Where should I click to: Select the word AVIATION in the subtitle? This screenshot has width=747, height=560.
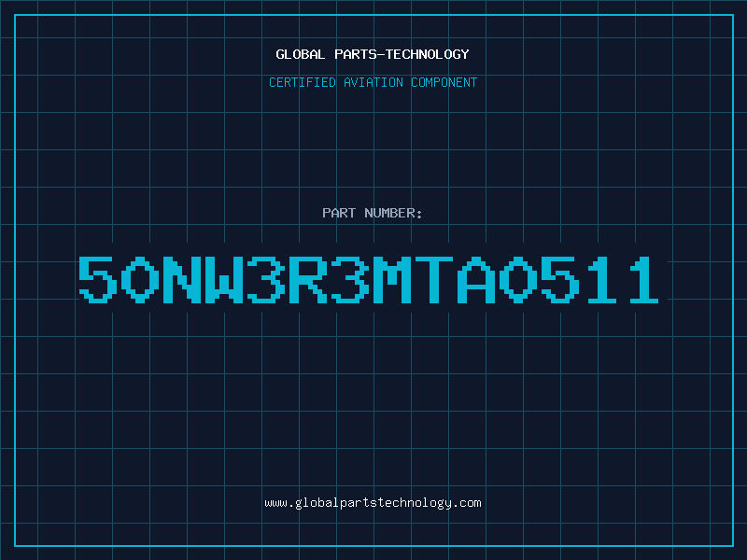[373, 82]
